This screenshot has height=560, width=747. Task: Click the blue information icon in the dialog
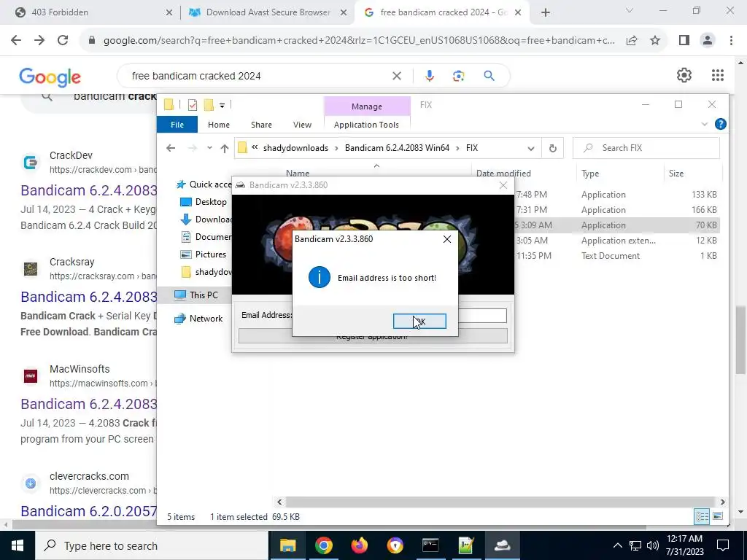tap(320, 277)
